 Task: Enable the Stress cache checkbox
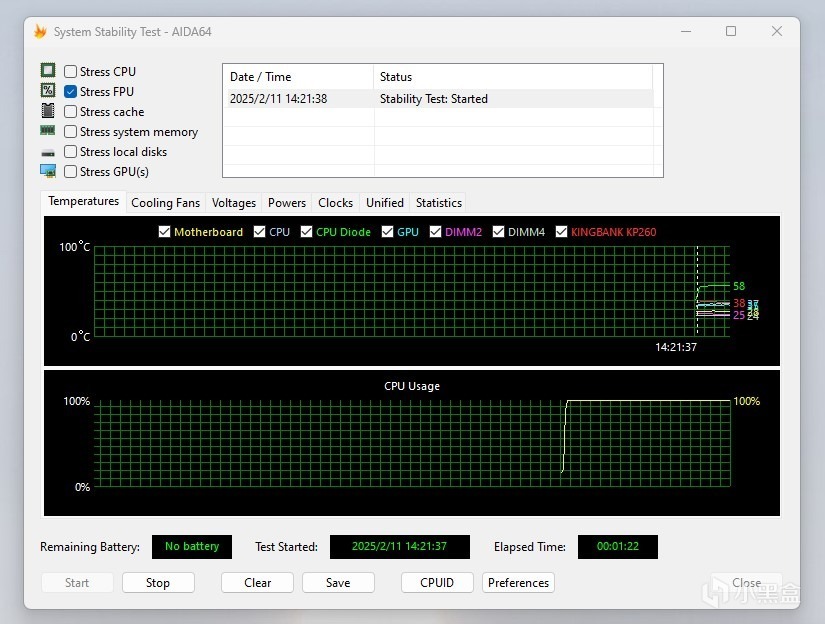click(71, 112)
